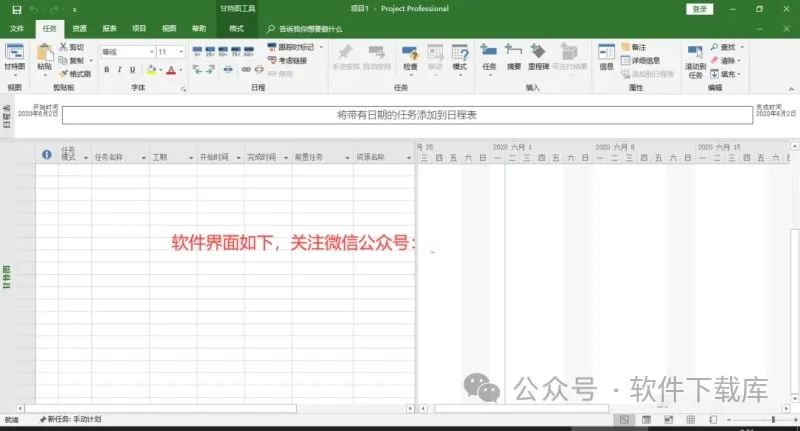
Task: Mark task 100% complete
Action: tap(248, 51)
